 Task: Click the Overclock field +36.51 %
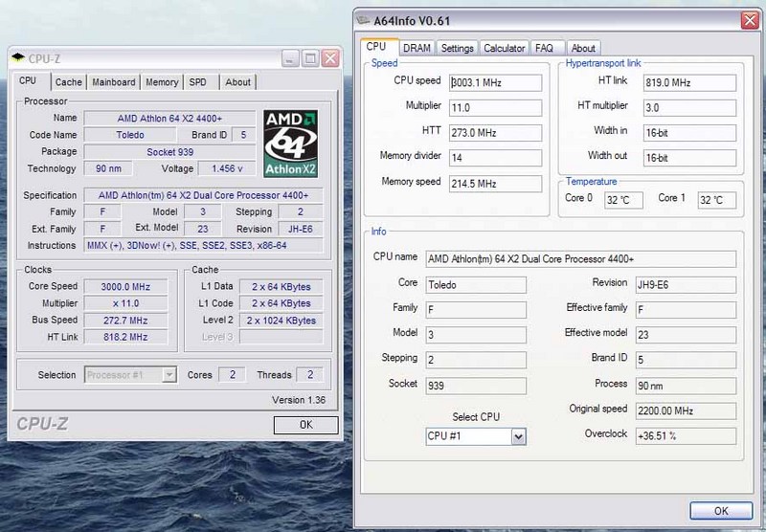pos(686,436)
